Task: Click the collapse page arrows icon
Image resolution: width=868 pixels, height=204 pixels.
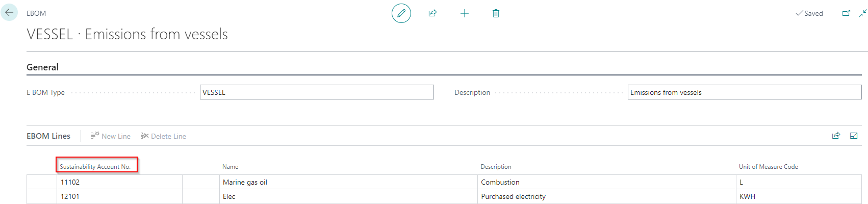Action: [x=862, y=13]
